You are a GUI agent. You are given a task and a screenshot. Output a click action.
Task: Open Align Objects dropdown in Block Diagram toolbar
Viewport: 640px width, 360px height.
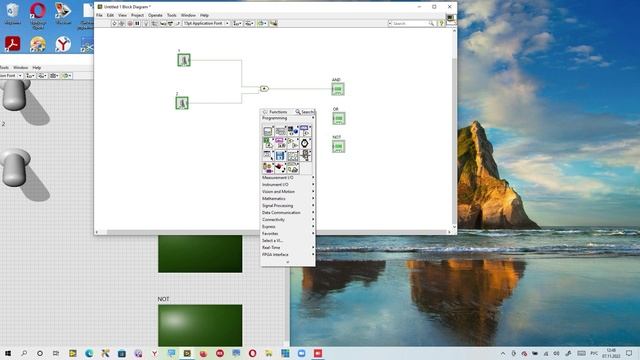pyautogui.click(x=237, y=24)
